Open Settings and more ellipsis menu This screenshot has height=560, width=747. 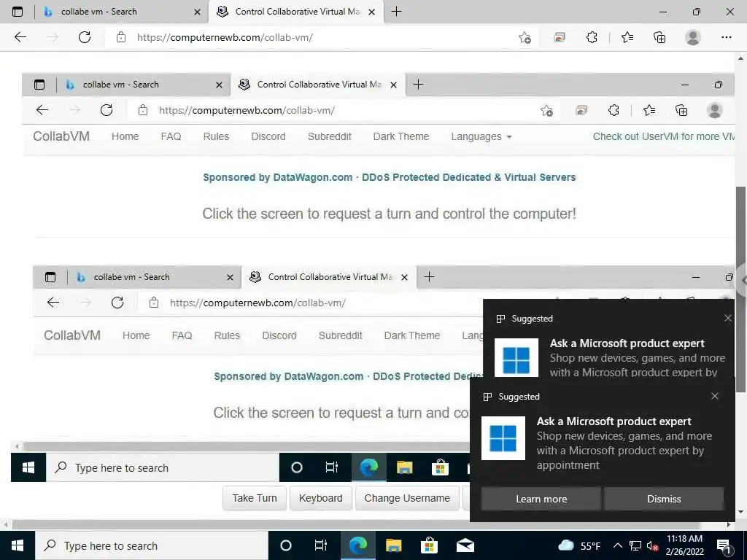pos(726,37)
